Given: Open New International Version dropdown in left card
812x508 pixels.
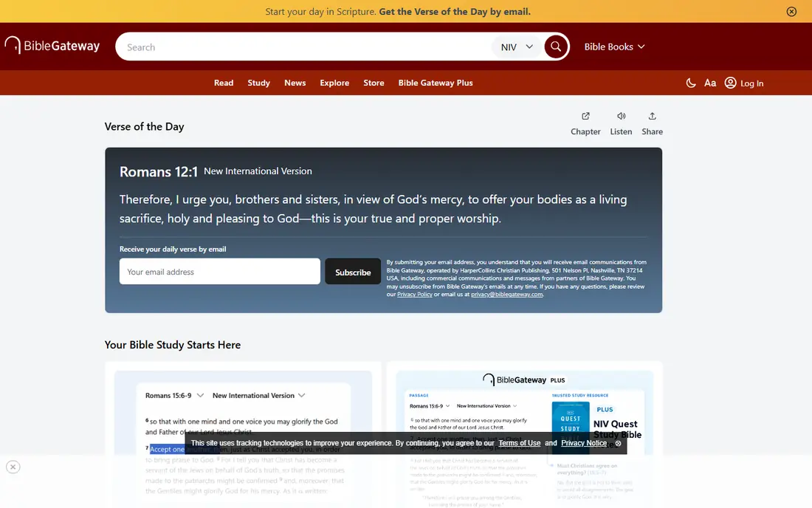Looking at the screenshot, I should click(x=258, y=396).
